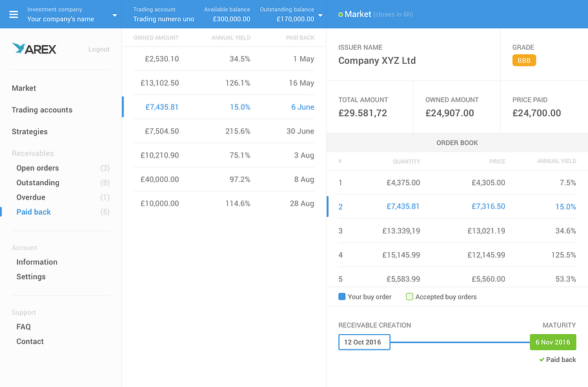This screenshot has width=588, height=387.
Task: Click the ANNUAL YIELD header in receivables list
Action: click(x=230, y=38)
